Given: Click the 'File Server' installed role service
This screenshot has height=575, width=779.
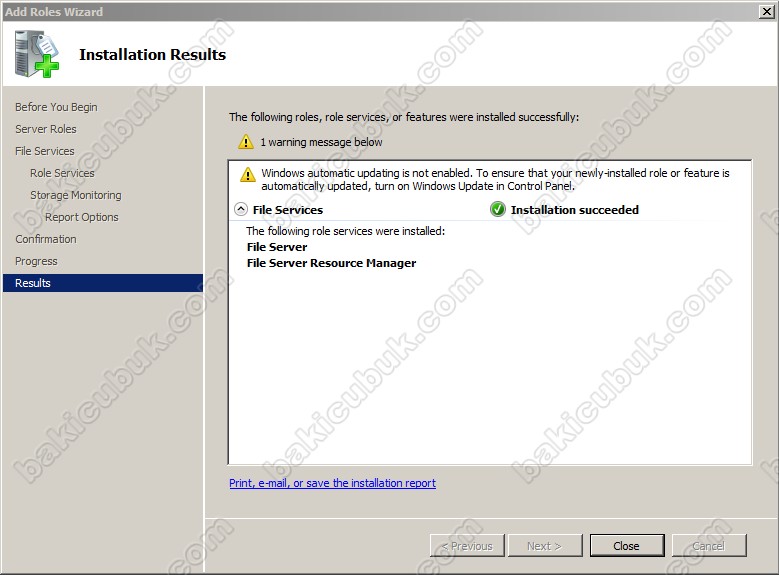Looking at the screenshot, I should click(x=277, y=247).
